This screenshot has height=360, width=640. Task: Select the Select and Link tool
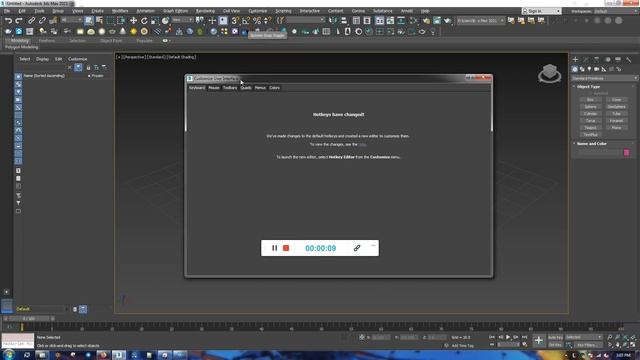pos(31,20)
